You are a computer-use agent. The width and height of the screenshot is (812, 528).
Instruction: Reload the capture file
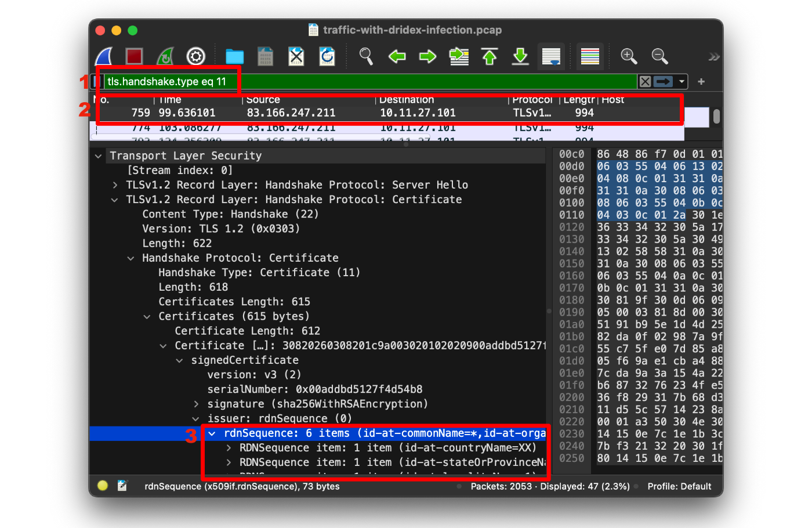327,56
